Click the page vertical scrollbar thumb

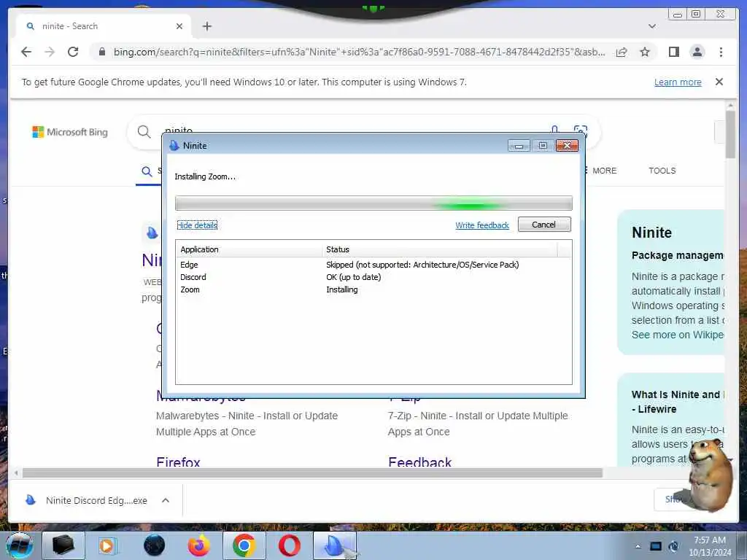[x=730, y=133]
